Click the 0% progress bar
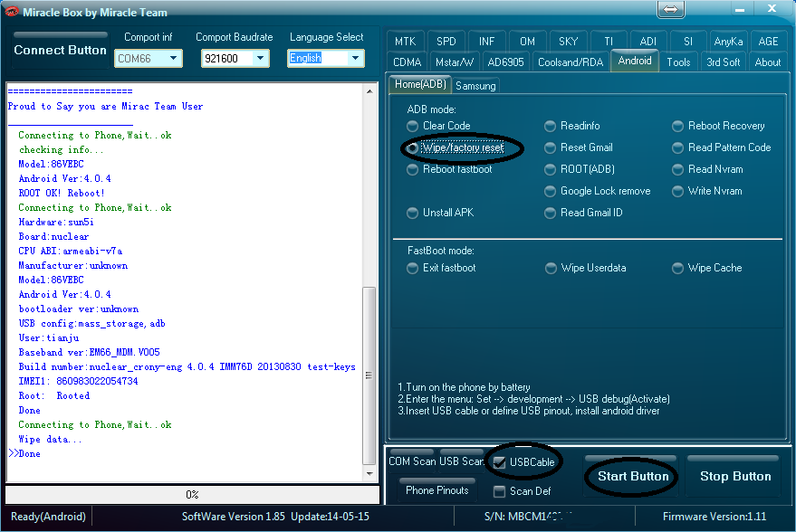796x532 pixels. pos(192,495)
